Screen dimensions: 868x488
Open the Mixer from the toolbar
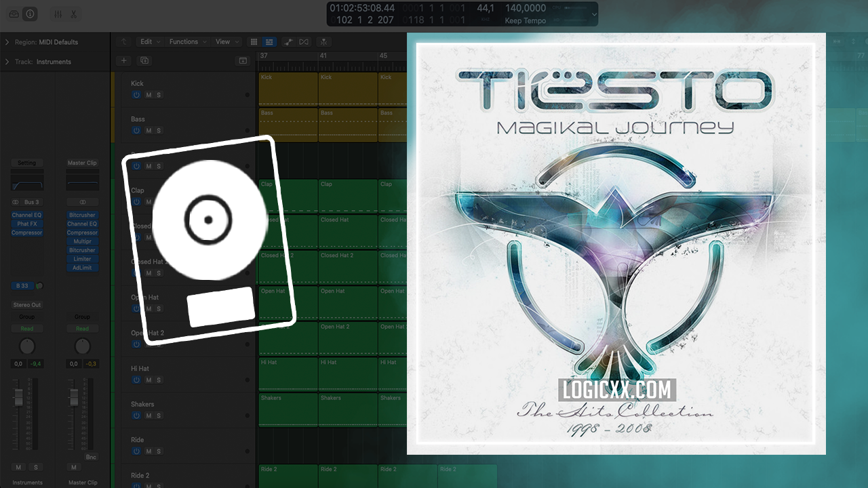58,14
